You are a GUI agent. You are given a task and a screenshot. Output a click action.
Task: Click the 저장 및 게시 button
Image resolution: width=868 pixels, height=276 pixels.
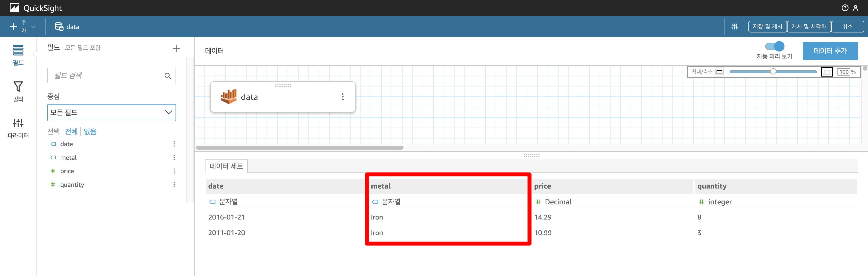click(767, 26)
